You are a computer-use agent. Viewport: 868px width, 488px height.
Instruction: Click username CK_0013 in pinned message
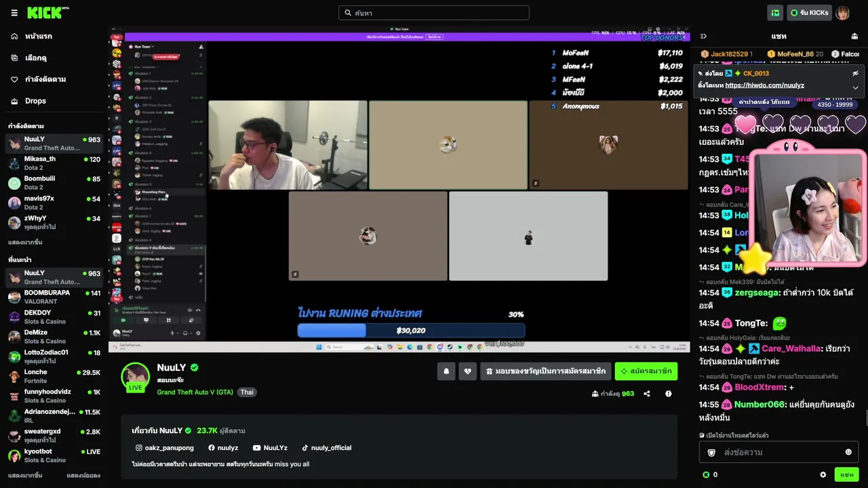(x=755, y=73)
